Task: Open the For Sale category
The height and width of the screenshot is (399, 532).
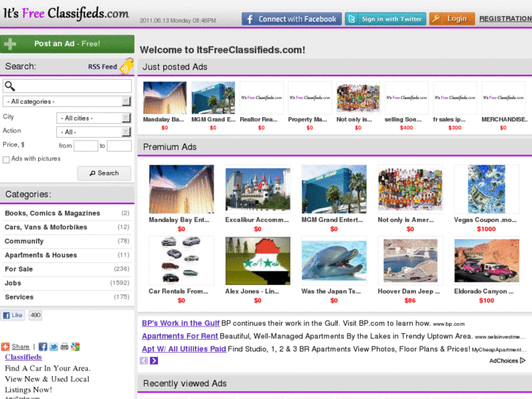Action: point(19,269)
